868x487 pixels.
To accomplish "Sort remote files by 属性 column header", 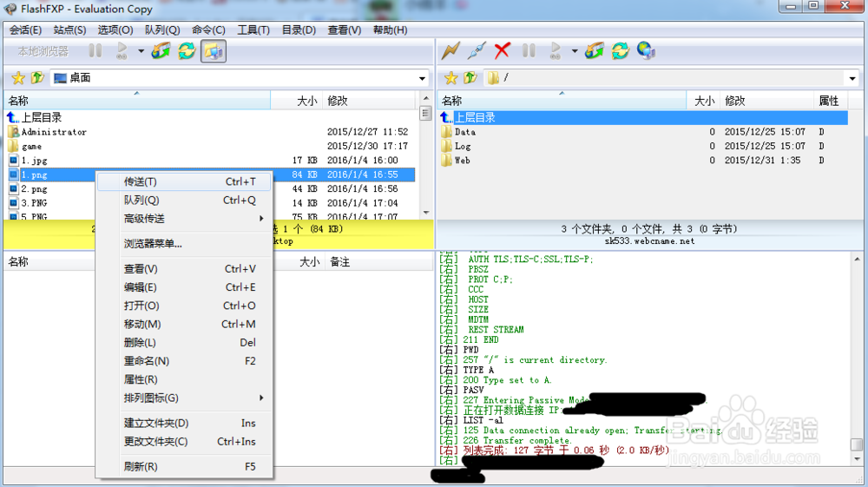I will coord(831,101).
